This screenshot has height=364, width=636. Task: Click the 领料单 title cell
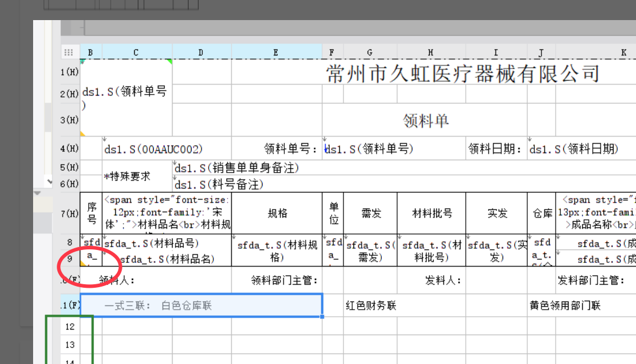point(426,121)
